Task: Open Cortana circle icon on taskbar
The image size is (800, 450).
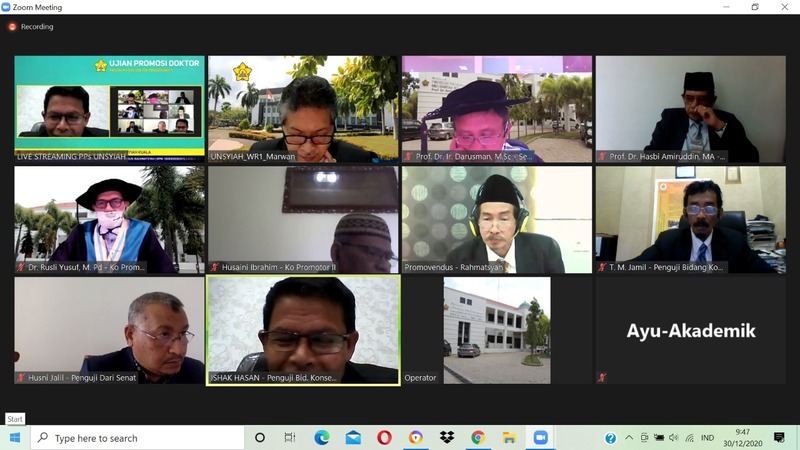Action: pos(260,438)
